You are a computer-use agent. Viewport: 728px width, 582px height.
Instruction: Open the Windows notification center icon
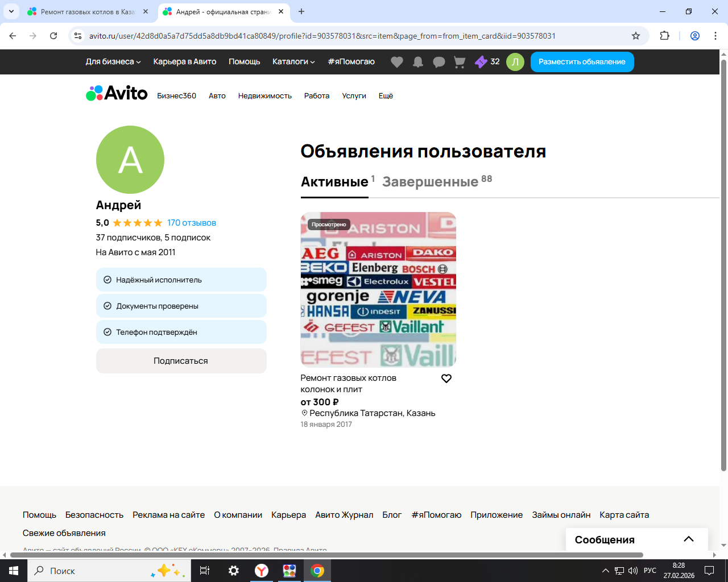point(709,571)
